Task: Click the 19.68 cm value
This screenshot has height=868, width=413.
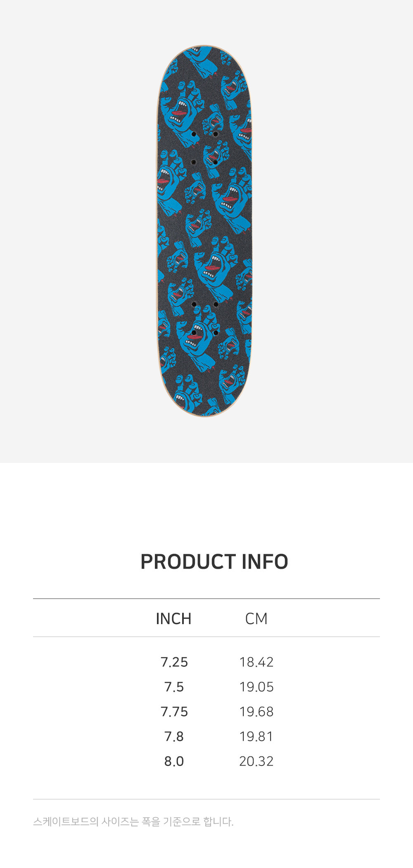Action: point(256,712)
